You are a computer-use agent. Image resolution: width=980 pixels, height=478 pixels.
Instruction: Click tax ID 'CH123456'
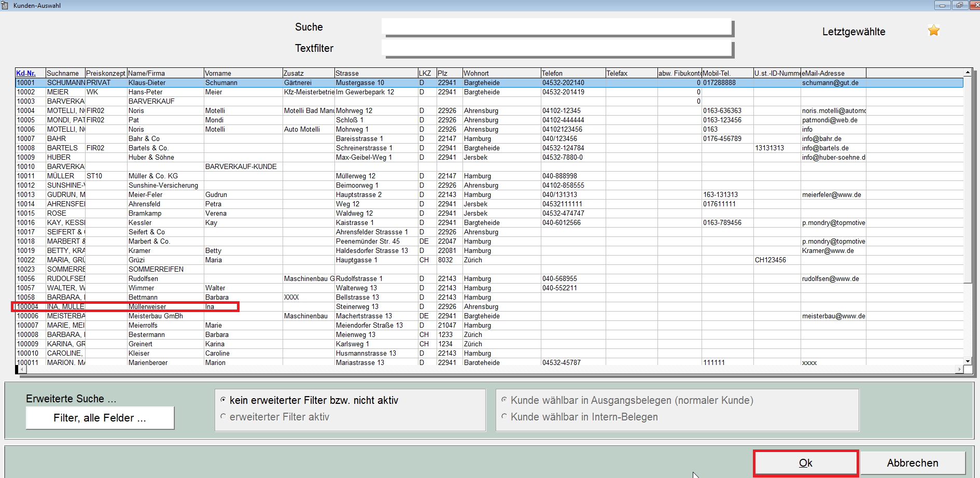(x=771, y=260)
